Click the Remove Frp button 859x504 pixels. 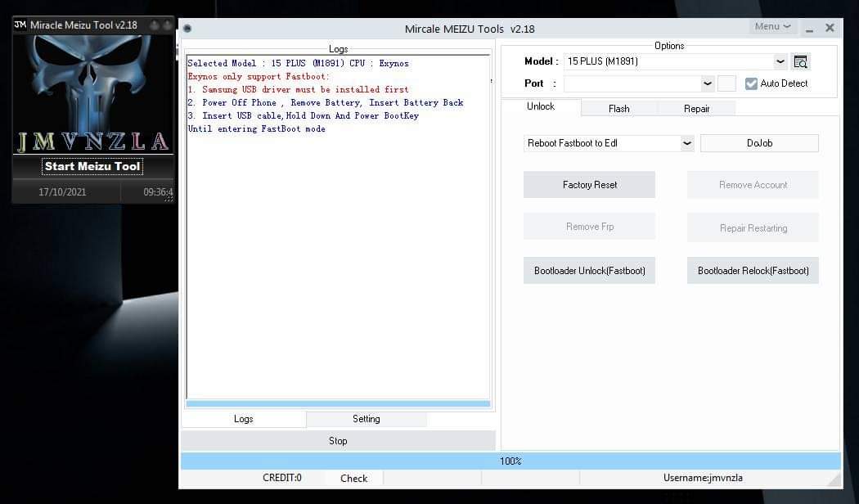tap(590, 227)
